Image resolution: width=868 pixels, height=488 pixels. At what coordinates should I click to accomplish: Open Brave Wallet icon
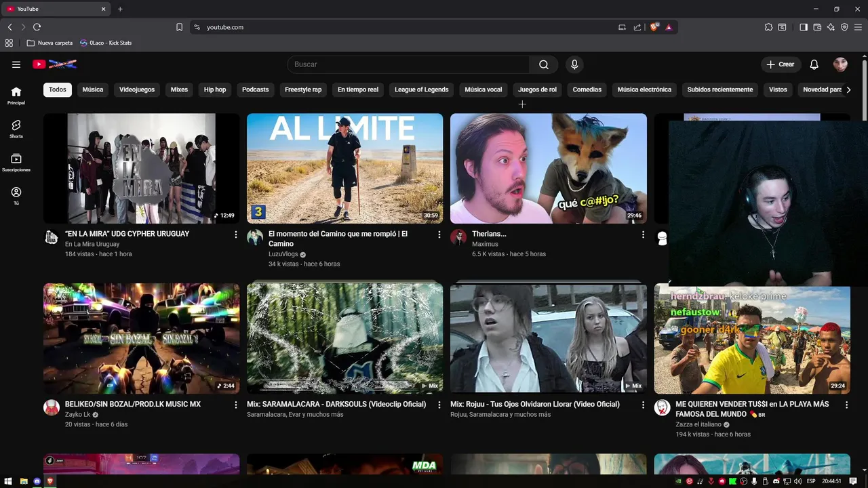pos(817,27)
